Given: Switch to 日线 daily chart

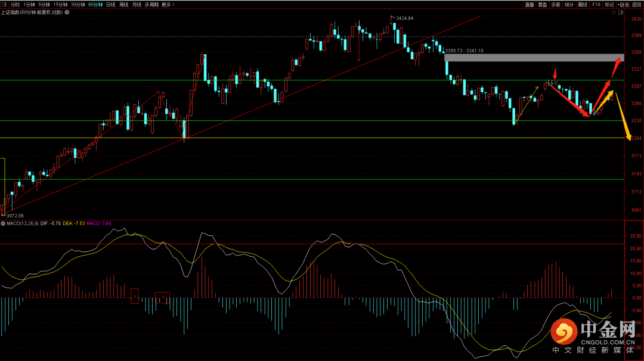Looking at the screenshot, I should [x=111, y=4].
